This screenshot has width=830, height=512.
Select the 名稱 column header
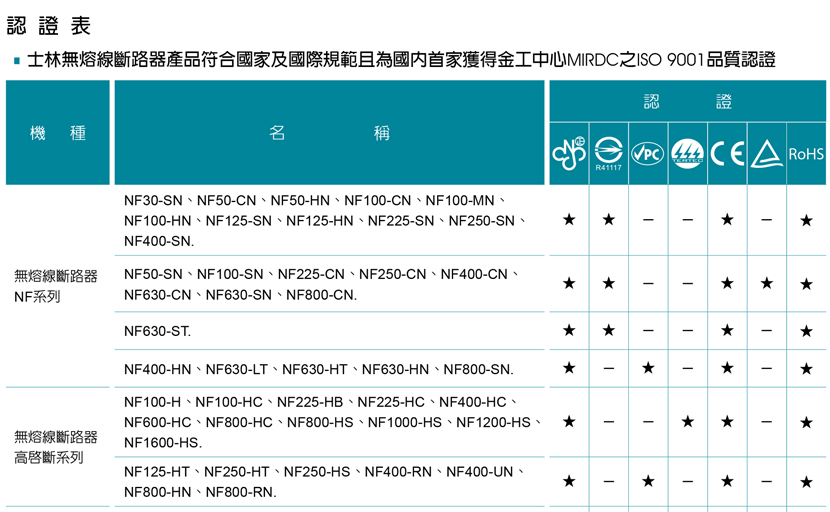(x=329, y=132)
